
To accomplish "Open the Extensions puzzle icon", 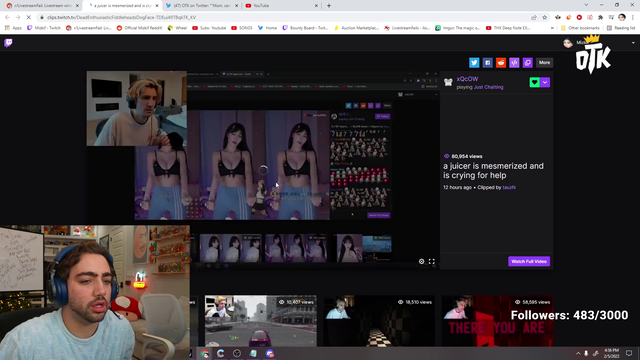I will (x=600, y=18).
